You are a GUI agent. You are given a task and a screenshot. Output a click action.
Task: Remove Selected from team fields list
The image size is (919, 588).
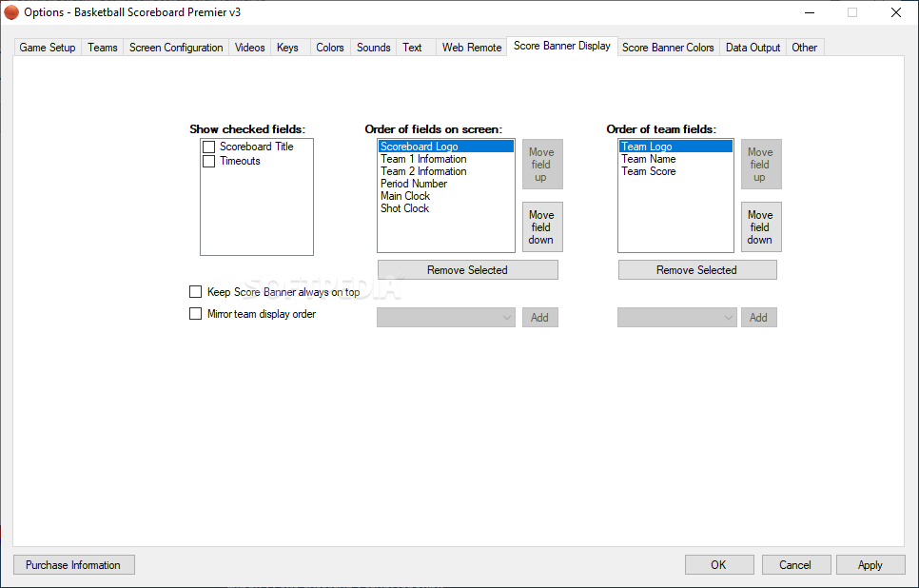click(697, 269)
